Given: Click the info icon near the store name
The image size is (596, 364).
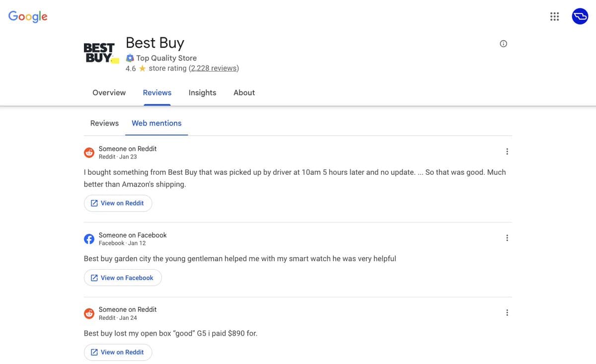Looking at the screenshot, I should pos(503,43).
